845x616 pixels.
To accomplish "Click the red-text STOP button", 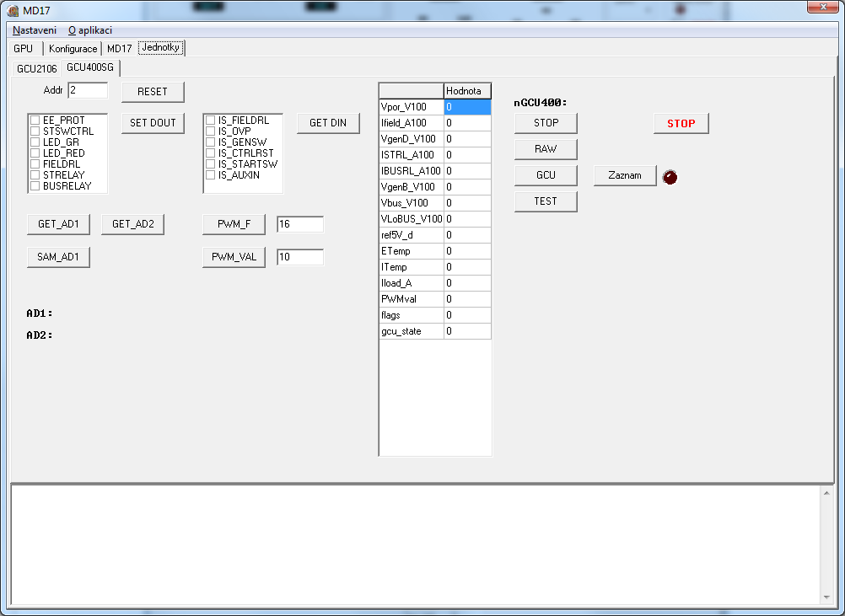I will 681,123.
